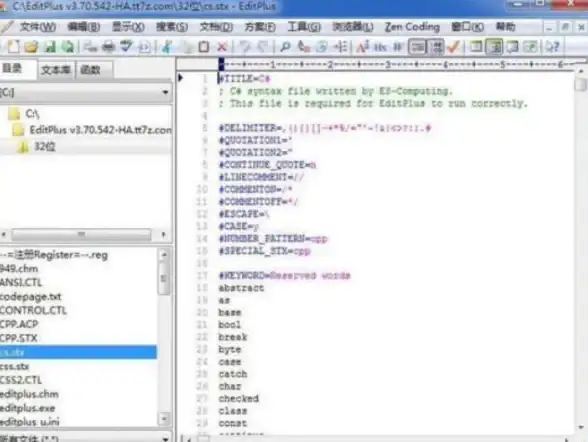Toggle the orange check mark button

click(454, 47)
